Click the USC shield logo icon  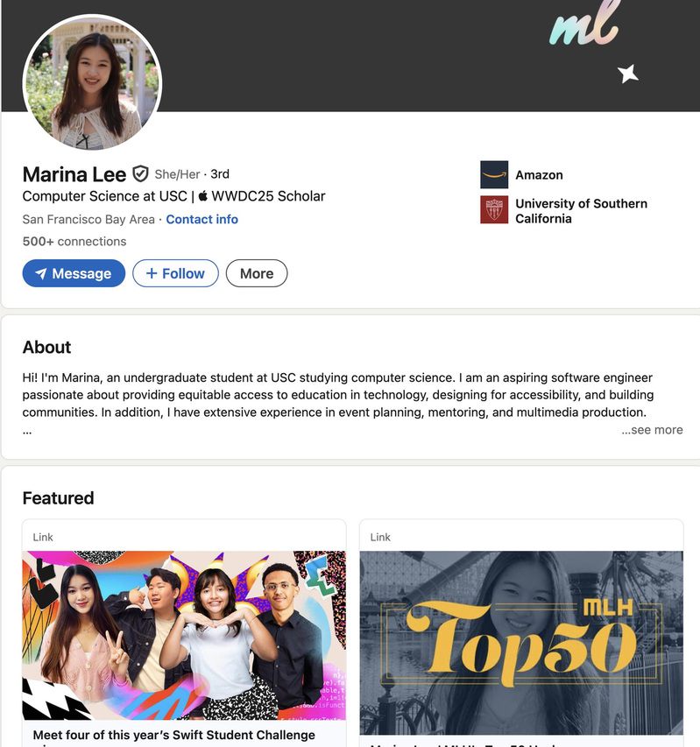493,209
